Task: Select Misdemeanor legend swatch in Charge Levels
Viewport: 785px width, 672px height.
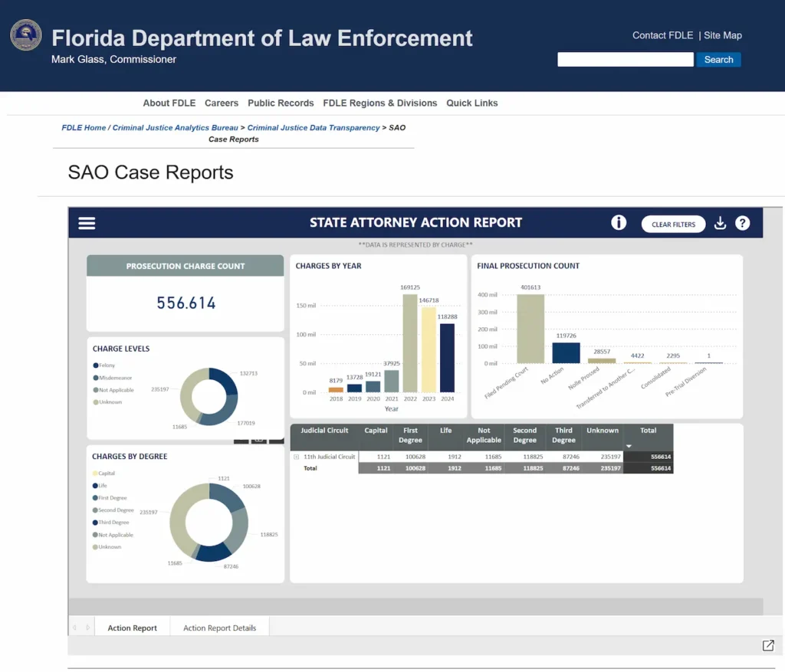Action: pyautogui.click(x=96, y=378)
